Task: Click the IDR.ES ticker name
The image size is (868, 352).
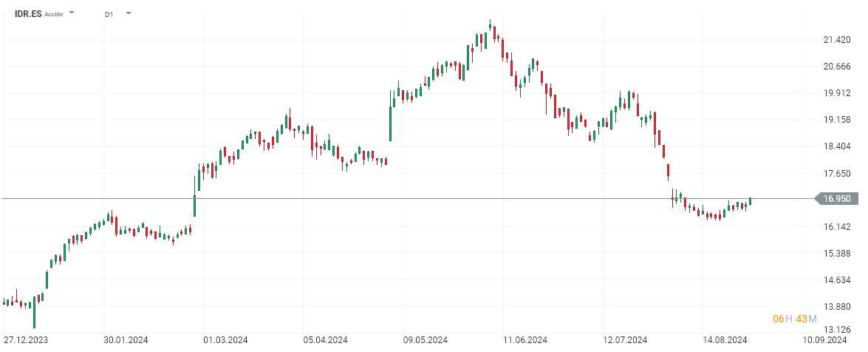Action: click(27, 14)
